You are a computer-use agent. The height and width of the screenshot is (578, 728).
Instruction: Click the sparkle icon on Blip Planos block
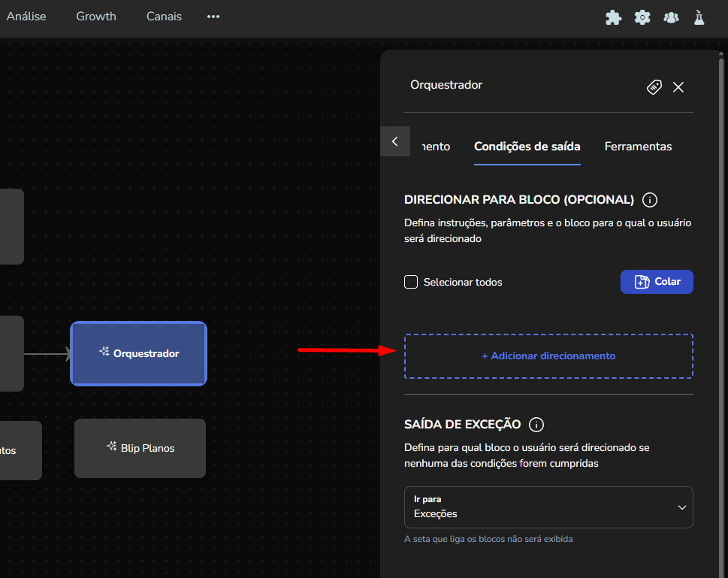pos(112,447)
